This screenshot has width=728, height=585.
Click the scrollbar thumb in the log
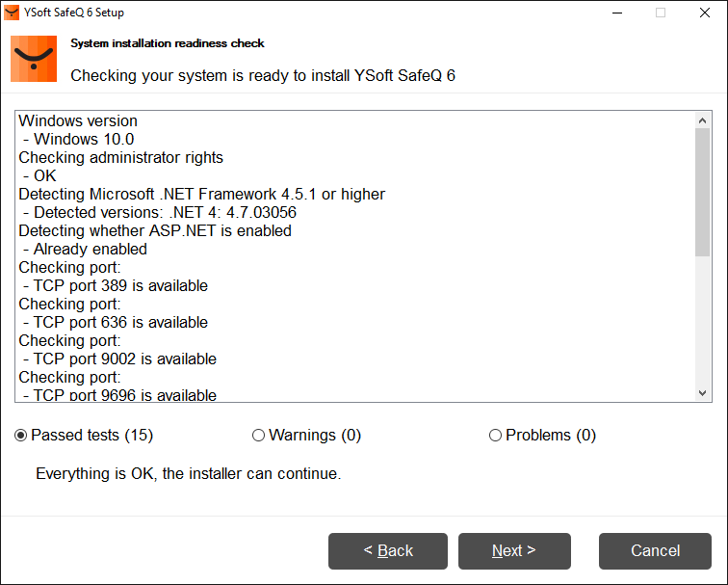click(702, 193)
